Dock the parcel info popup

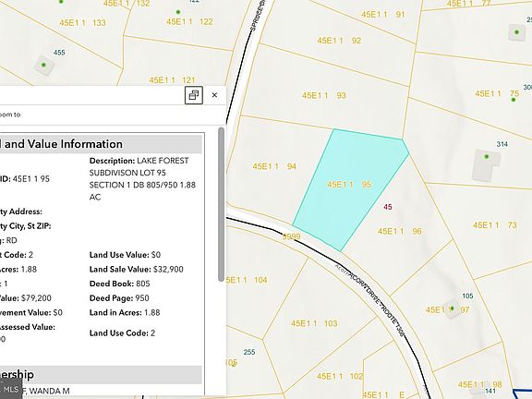pyautogui.click(x=194, y=95)
